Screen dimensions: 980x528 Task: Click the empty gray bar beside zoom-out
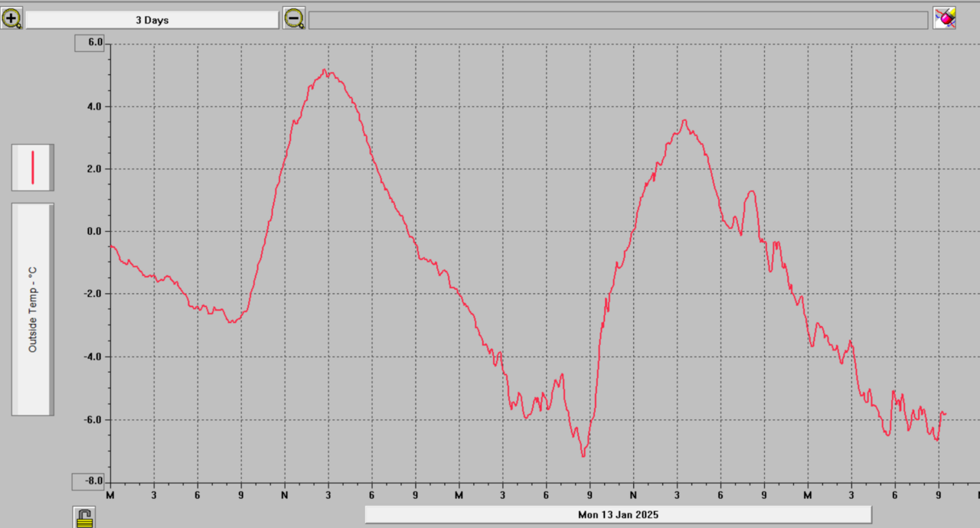point(618,20)
